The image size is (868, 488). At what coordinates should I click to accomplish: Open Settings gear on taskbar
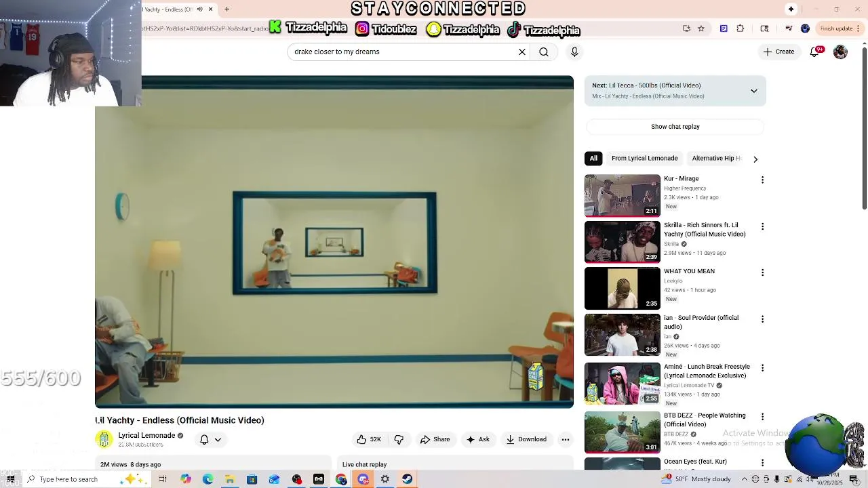coord(385,479)
